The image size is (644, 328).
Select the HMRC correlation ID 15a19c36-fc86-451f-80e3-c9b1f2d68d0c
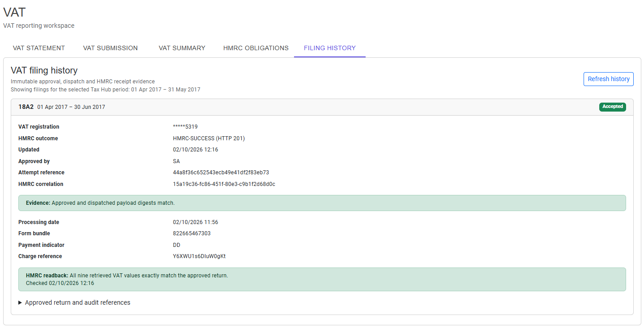pos(224,184)
